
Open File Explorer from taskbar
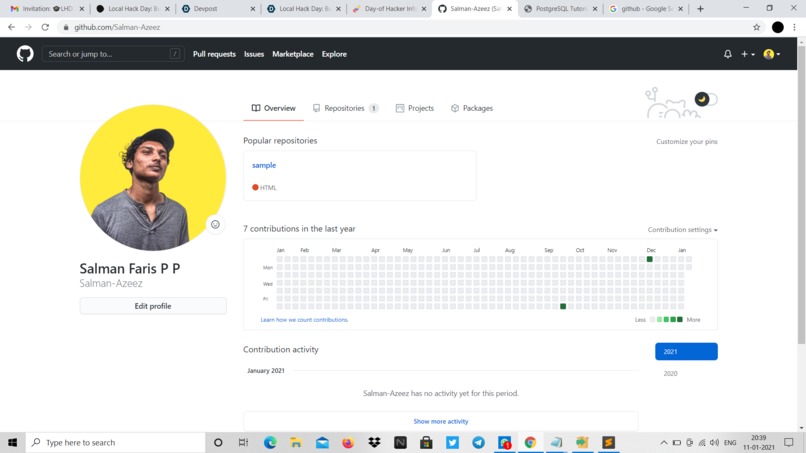(296, 442)
